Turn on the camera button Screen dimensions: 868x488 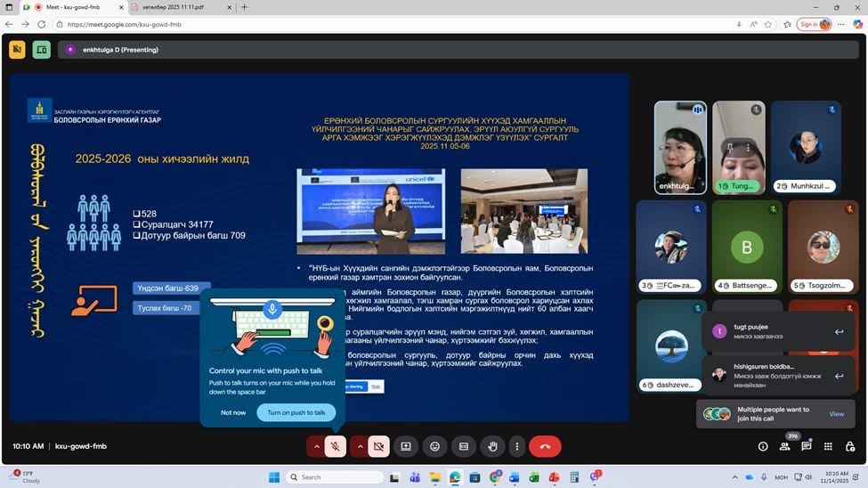(378, 446)
